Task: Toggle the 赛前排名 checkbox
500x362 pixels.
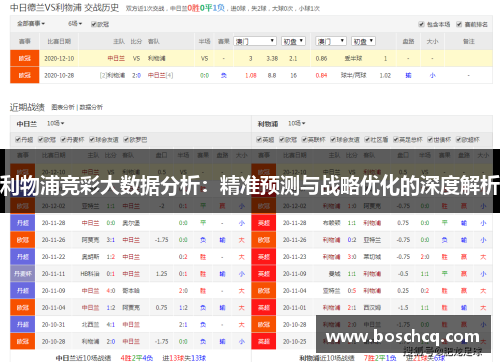Action: [459, 24]
